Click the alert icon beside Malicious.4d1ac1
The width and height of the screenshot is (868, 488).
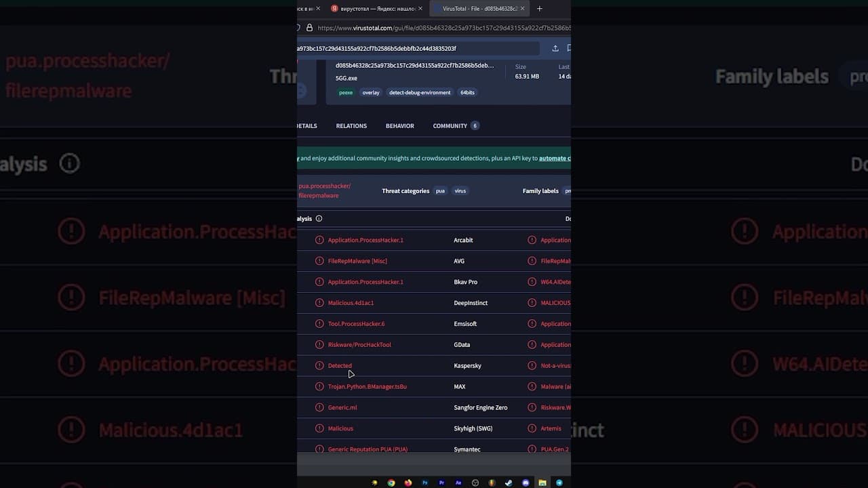pyautogui.click(x=319, y=303)
